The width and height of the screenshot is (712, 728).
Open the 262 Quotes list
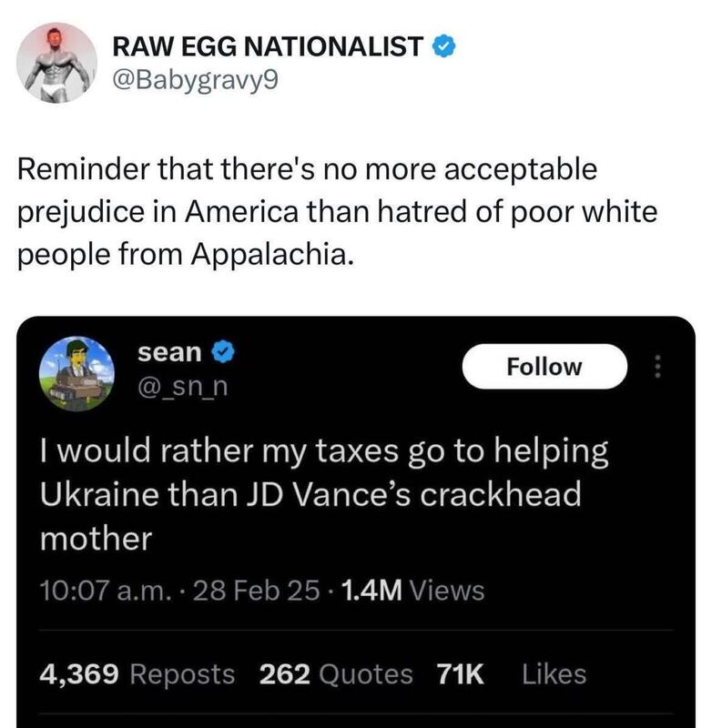point(336,674)
